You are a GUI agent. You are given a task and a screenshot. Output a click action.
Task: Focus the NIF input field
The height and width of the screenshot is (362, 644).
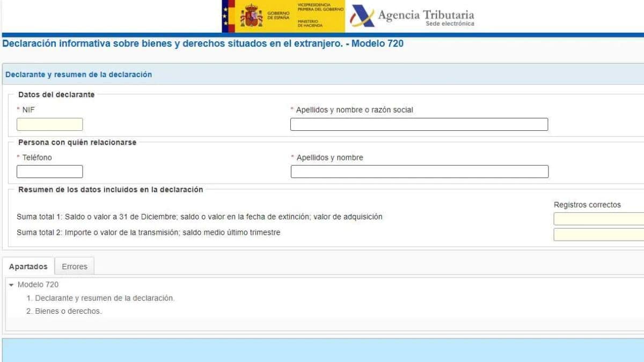49,124
